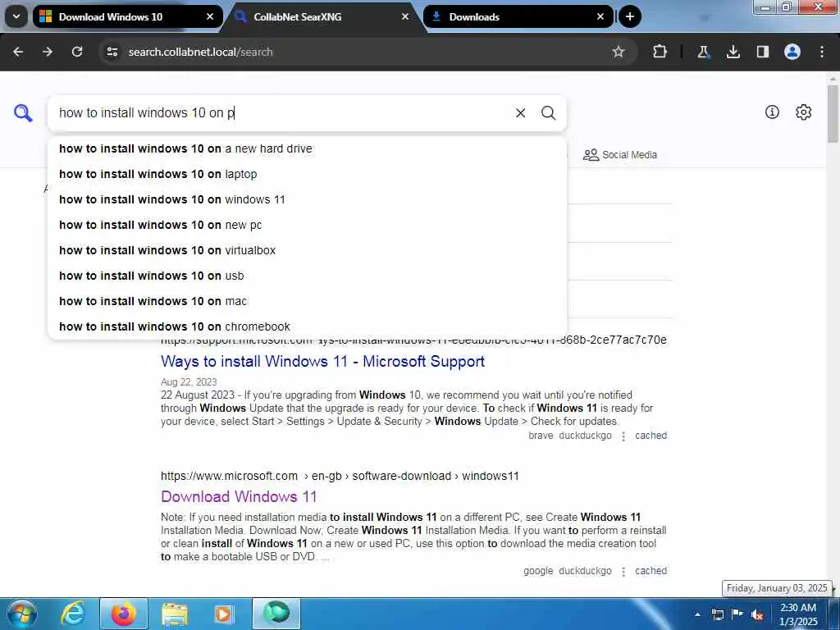Open Windows Explorer folder on taskbar

pyautogui.click(x=175, y=614)
